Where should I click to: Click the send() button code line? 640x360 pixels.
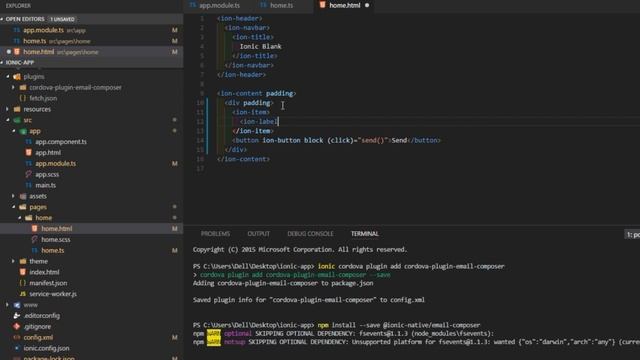[336, 140]
